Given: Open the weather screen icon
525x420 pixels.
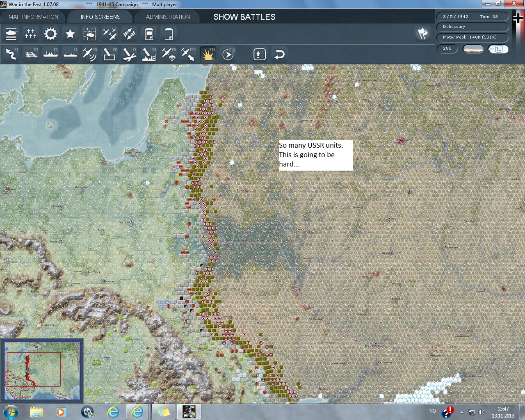Looking at the screenshot, I should pos(90,34).
